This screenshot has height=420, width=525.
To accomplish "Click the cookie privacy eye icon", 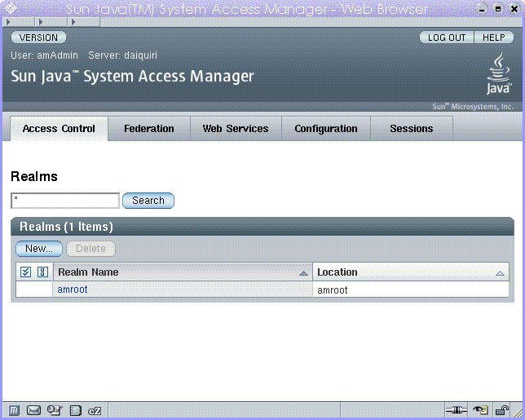I will (480, 410).
